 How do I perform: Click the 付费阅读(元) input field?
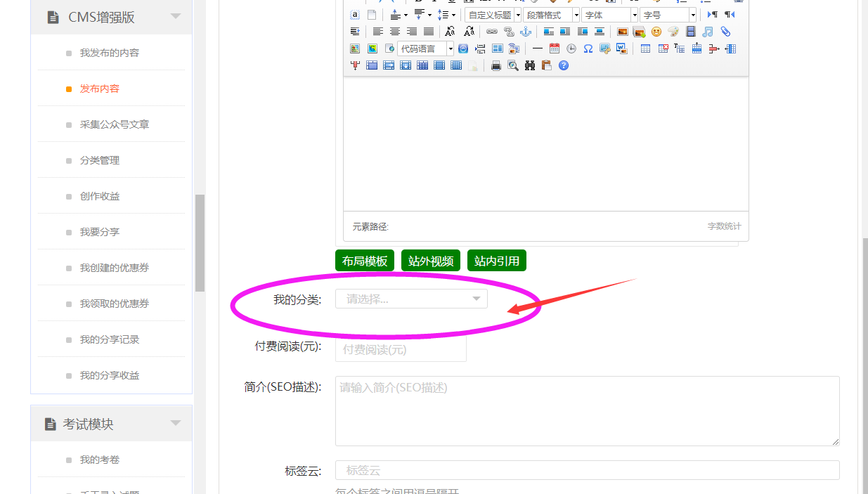pos(401,349)
